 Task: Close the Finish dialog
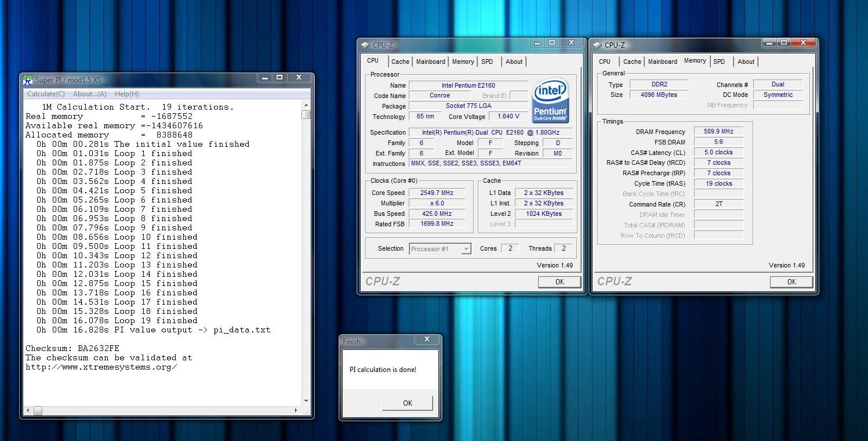tap(427, 339)
